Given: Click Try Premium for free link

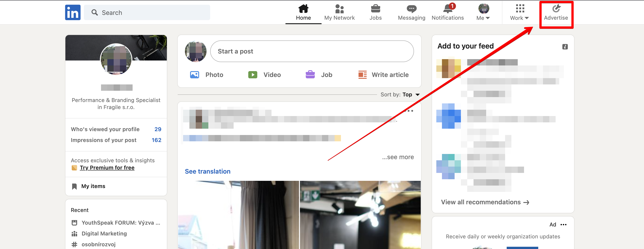Looking at the screenshot, I should [x=107, y=168].
